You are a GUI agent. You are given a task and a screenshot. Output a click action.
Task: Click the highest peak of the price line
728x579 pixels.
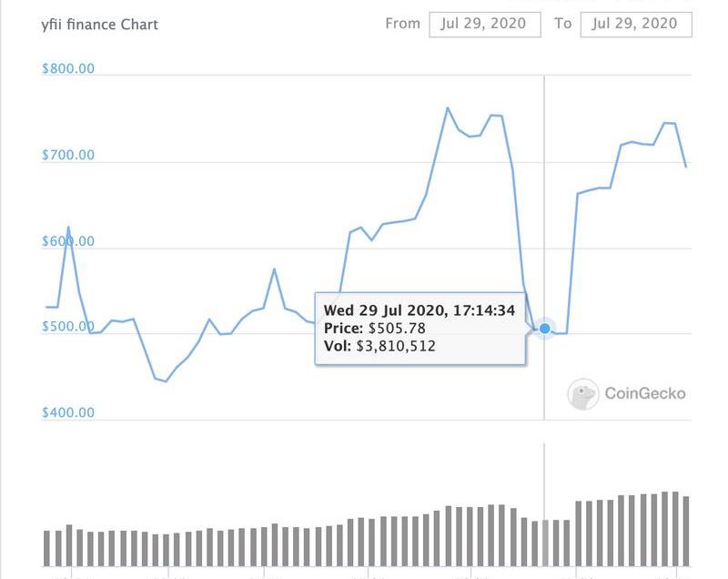coord(448,108)
